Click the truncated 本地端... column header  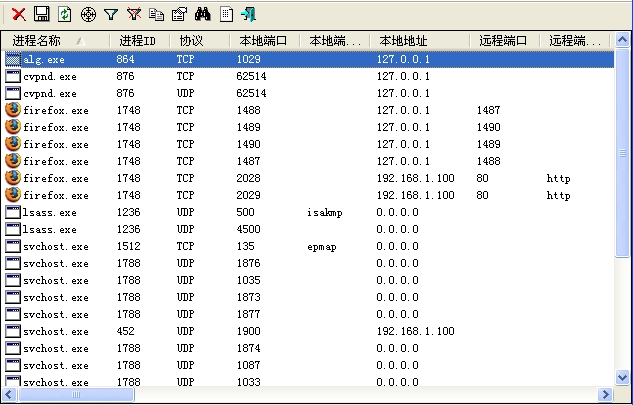[x=335, y=41]
